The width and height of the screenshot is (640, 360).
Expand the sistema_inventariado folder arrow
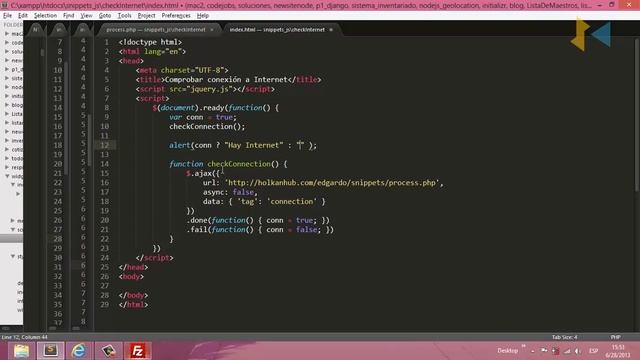(7, 78)
